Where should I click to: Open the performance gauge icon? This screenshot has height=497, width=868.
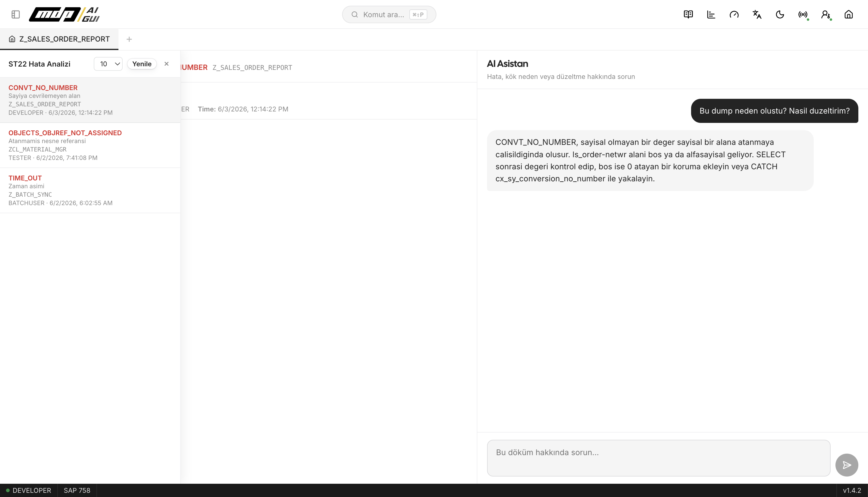pos(734,14)
